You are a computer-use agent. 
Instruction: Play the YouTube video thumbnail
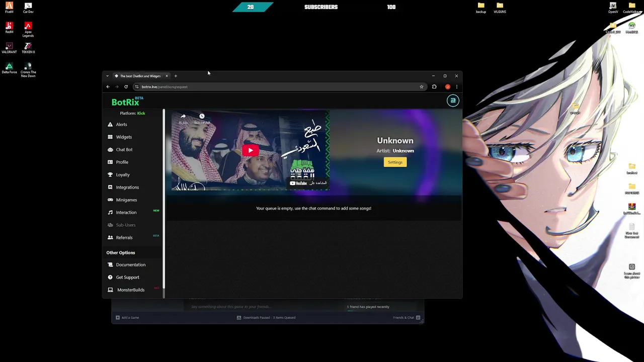pyautogui.click(x=251, y=150)
